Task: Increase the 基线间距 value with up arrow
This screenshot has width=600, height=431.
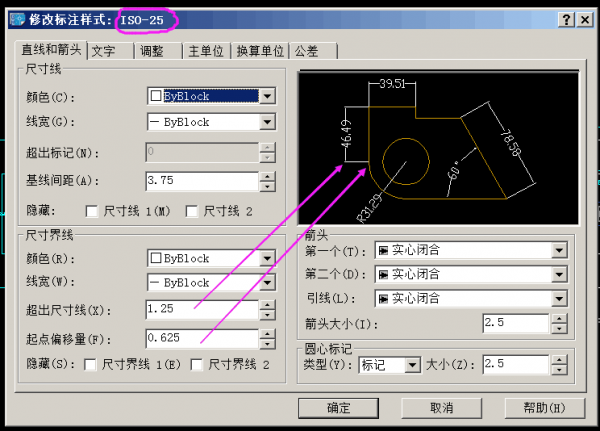Action: 267,176
